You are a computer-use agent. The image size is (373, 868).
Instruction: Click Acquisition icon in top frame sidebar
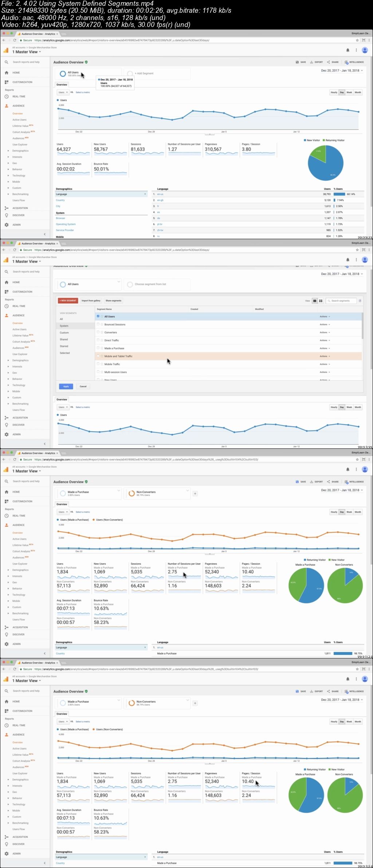coord(7,208)
